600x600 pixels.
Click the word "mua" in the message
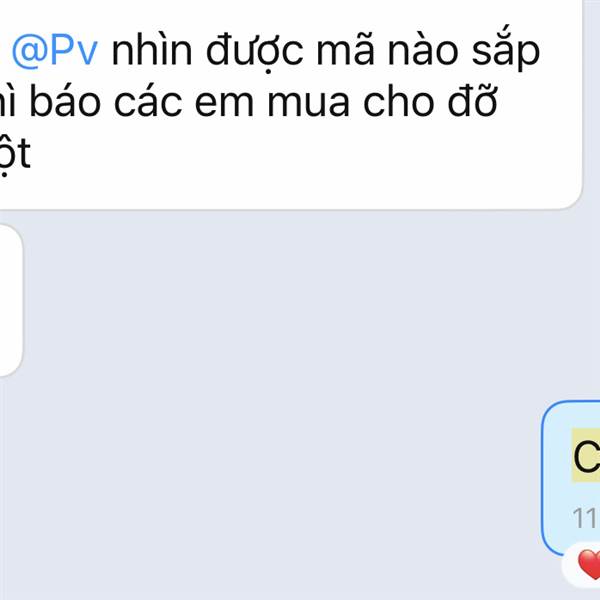click(x=308, y=103)
